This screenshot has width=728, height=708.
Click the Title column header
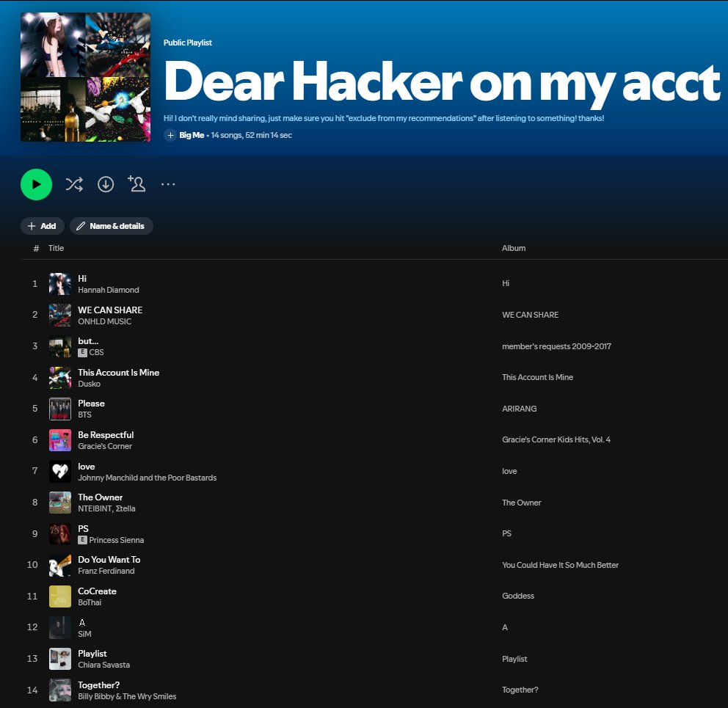click(x=57, y=248)
